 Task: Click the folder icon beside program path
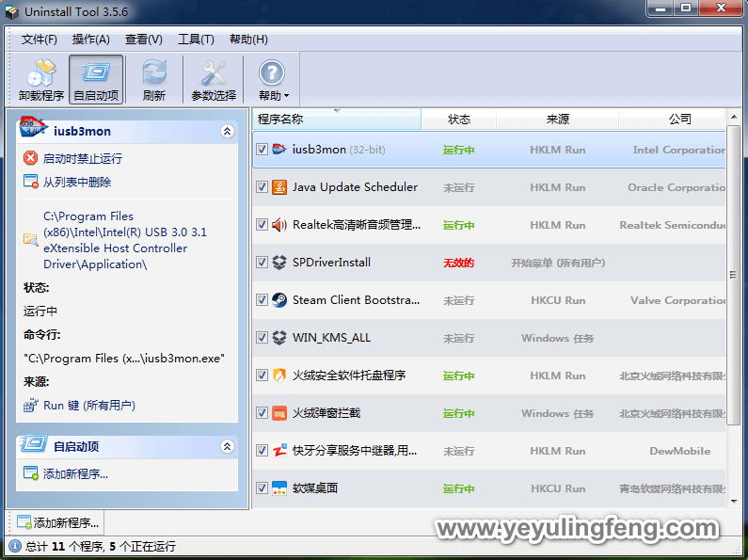[30, 239]
